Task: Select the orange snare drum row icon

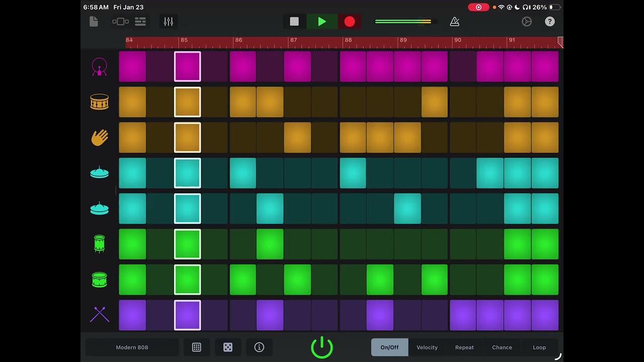Action: click(100, 102)
